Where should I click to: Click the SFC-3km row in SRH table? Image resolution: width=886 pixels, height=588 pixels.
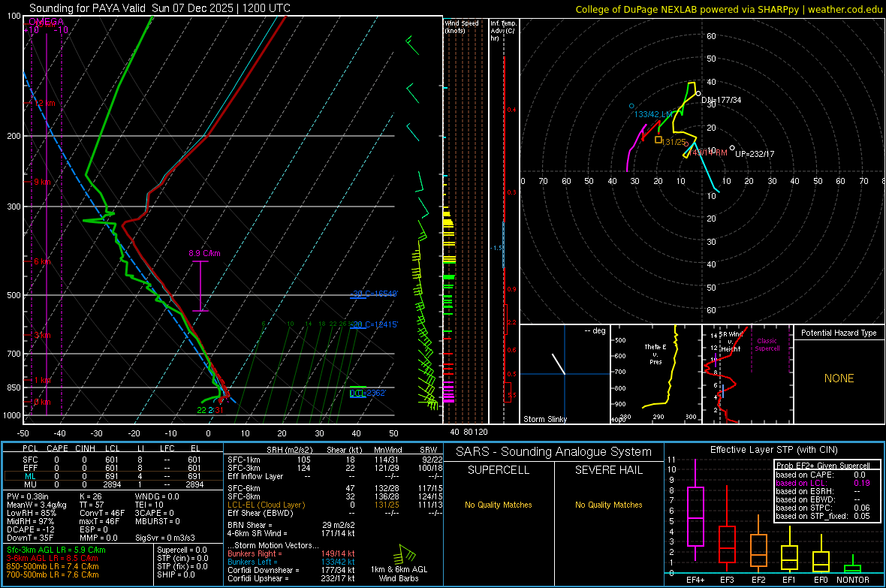[x=335, y=468]
